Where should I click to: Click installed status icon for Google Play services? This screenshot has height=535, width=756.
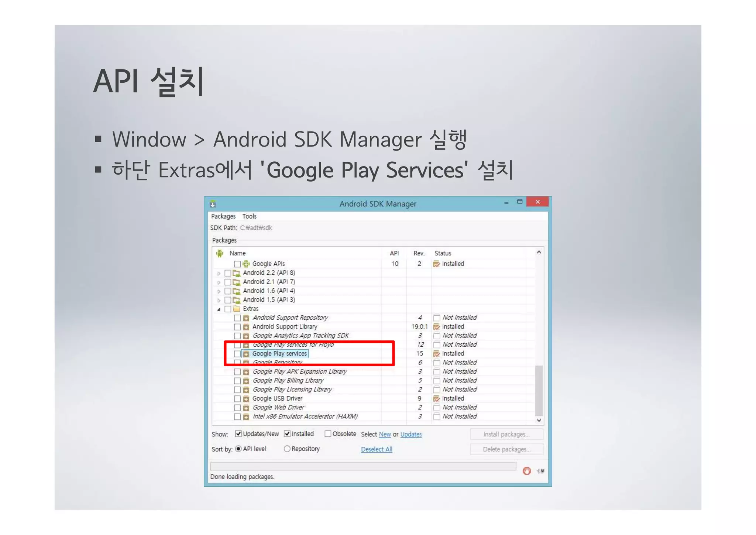pyautogui.click(x=436, y=354)
